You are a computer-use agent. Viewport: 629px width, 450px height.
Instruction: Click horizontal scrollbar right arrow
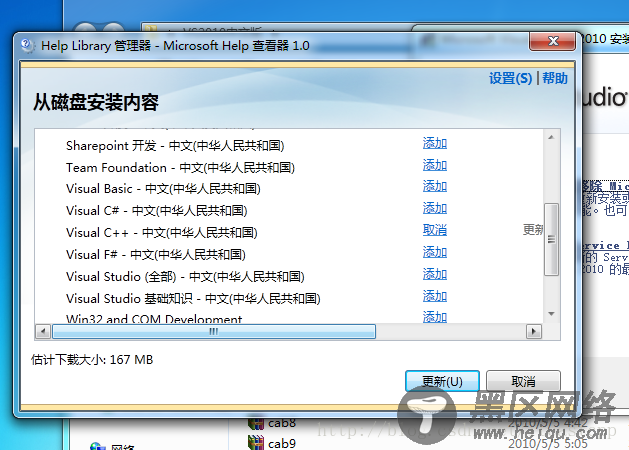(534, 332)
